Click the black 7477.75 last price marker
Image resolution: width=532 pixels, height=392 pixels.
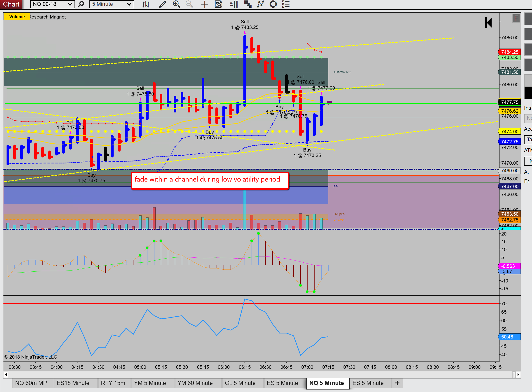pyautogui.click(x=509, y=102)
